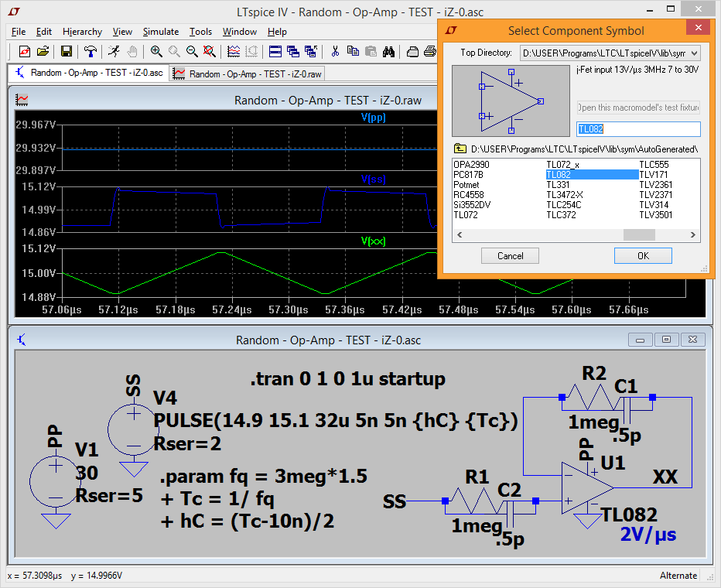The width and height of the screenshot is (721, 588).
Task: Click the Open file folder icon
Action: pyautogui.click(x=43, y=52)
